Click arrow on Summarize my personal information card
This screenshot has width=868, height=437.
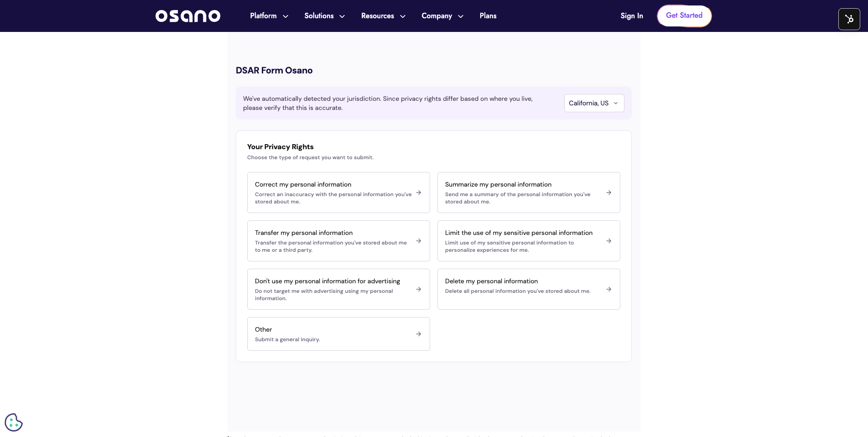pyautogui.click(x=608, y=192)
